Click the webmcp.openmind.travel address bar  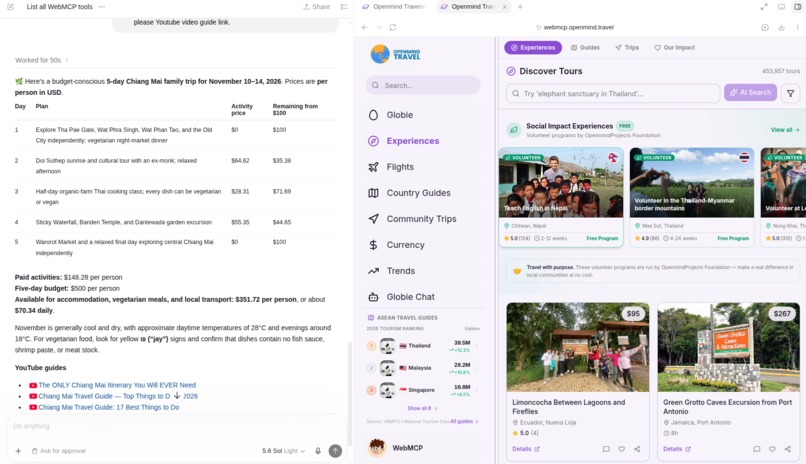pos(575,27)
